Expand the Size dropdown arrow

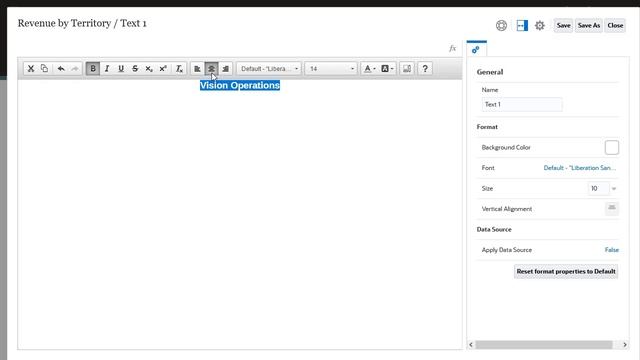[x=613, y=189]
